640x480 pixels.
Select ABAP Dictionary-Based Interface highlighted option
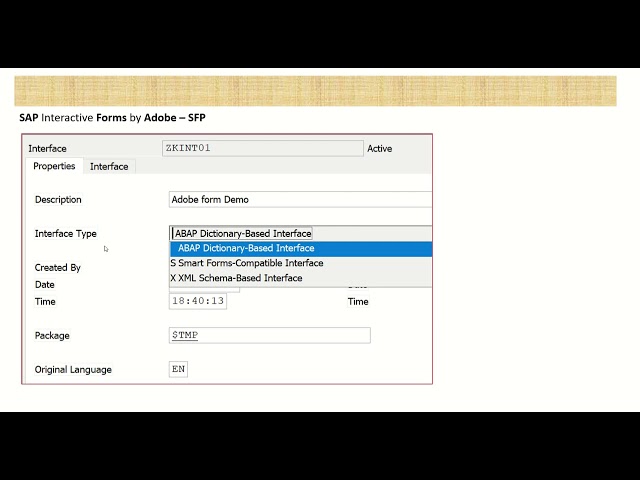[x=301, y=249]
